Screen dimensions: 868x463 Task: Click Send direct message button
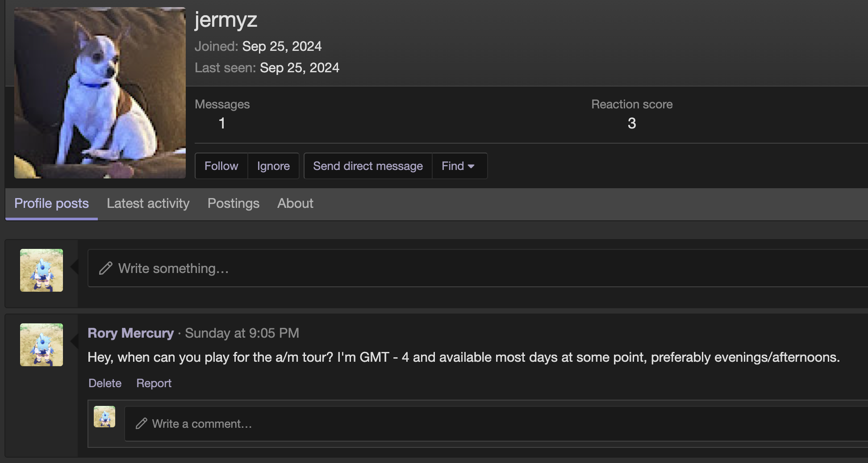[x=367, y=166]
